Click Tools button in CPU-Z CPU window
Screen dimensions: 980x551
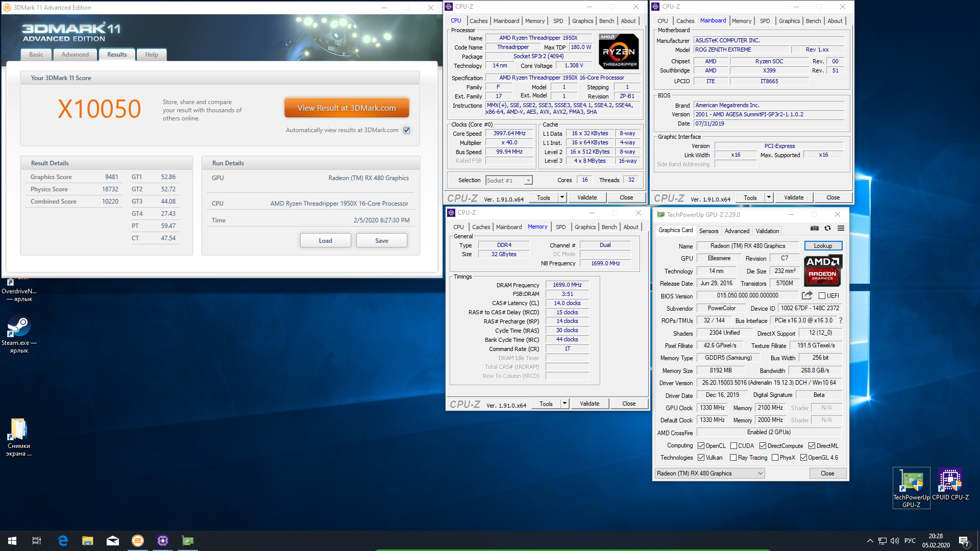coord(544,197)
